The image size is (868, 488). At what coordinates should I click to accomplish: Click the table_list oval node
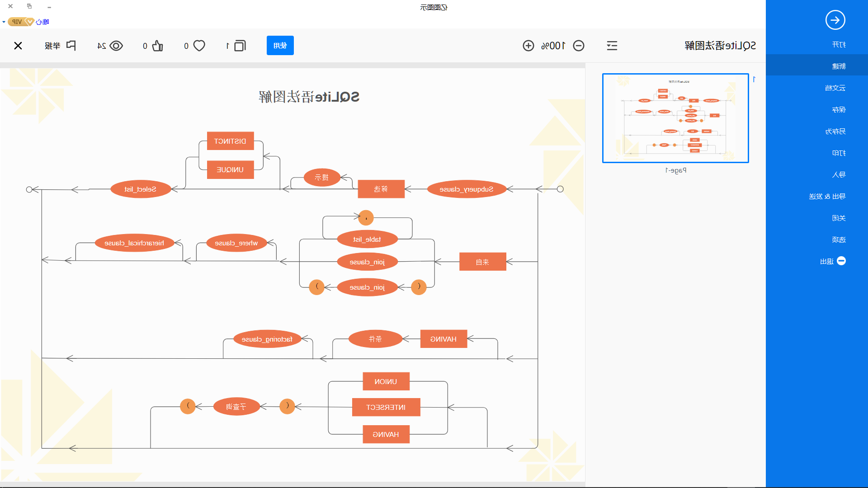click(367, 239)
